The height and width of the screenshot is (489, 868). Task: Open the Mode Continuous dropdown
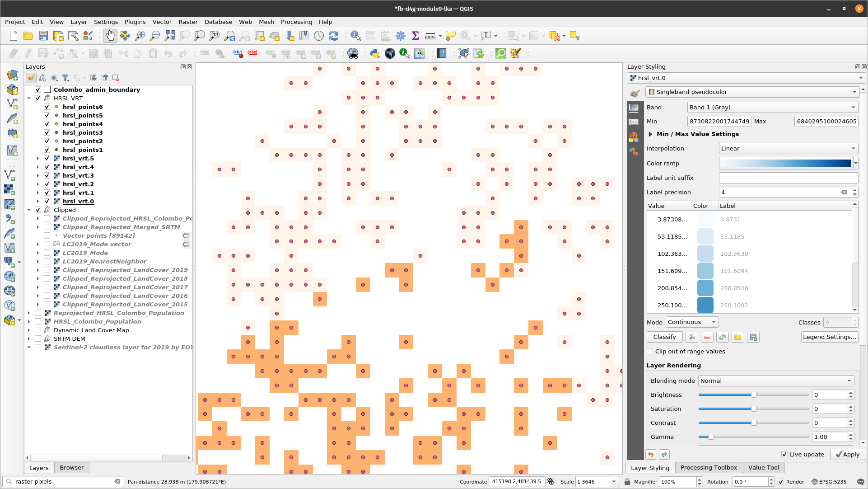pyautogui.click(x=692, y=322)
